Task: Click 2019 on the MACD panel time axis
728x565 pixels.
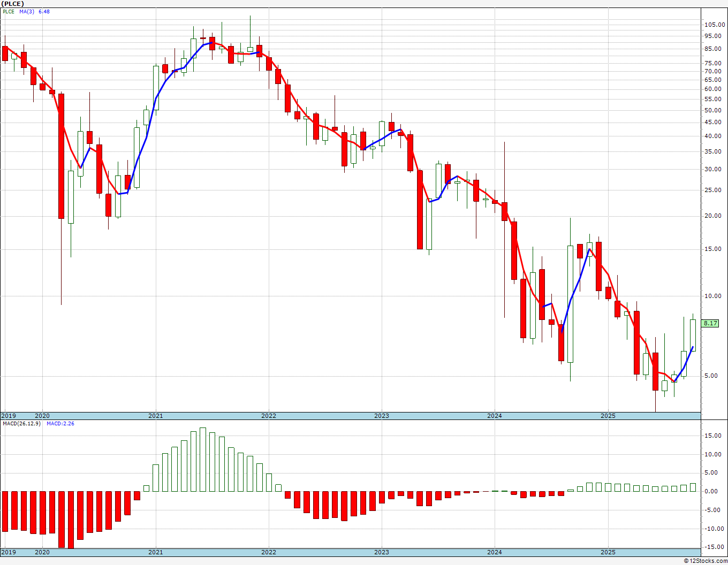Action: click(x=9, y=552)
